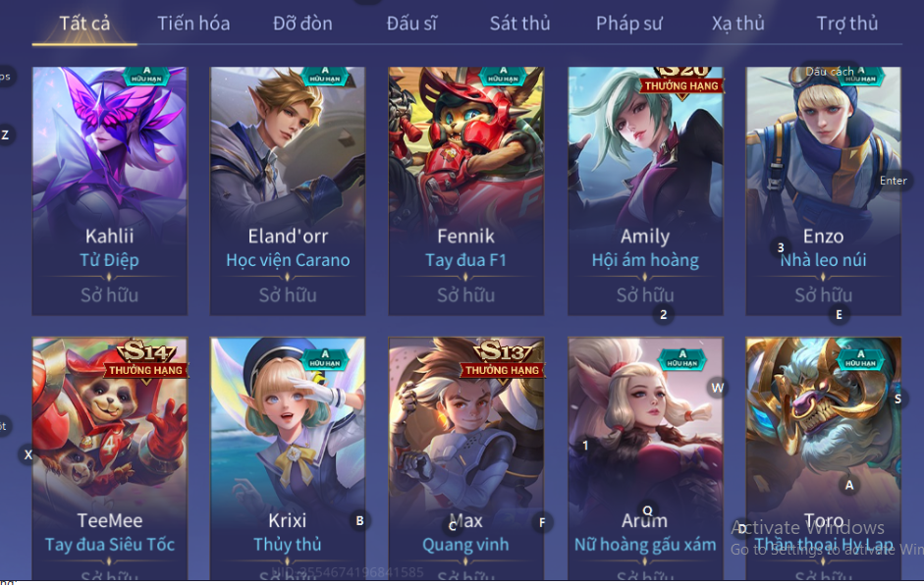Open the Đấu sĩ tab
The height and width of the screenshot is (585, 924).
click(x=411, y=24)
